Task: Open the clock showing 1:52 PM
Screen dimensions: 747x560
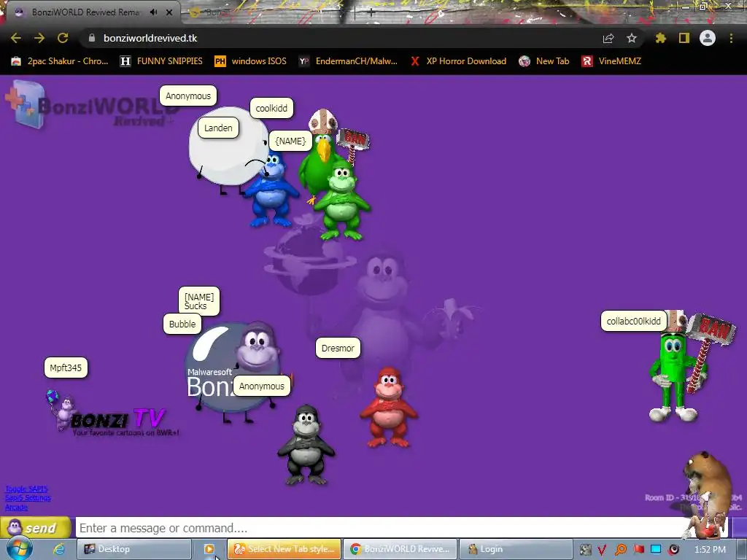Action: 710,550
